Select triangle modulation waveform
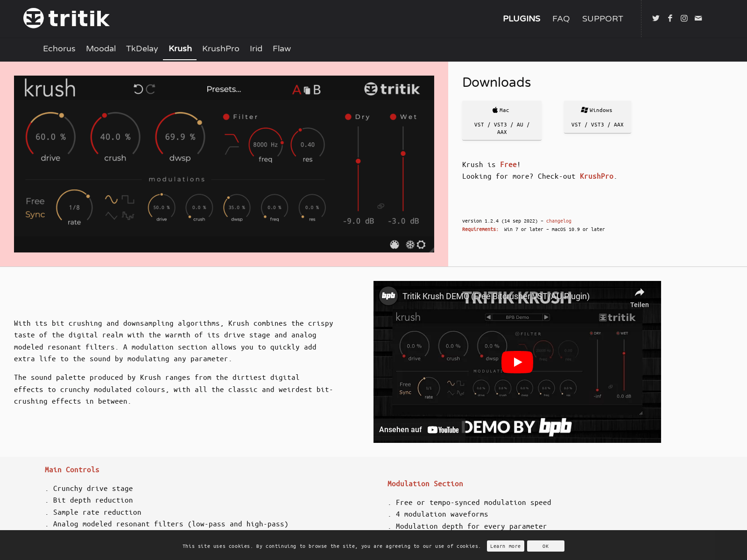Viewport: 747px width, 560px height. point(111,216)
